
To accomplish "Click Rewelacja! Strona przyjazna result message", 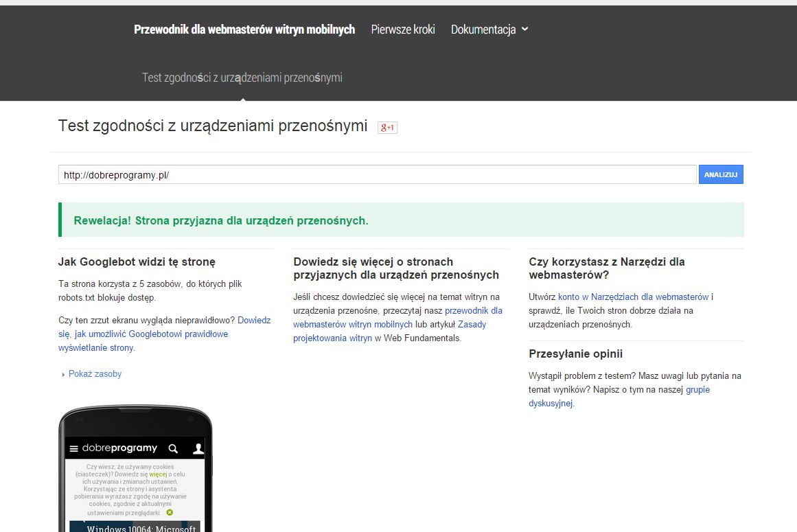I will coord(221,220).
